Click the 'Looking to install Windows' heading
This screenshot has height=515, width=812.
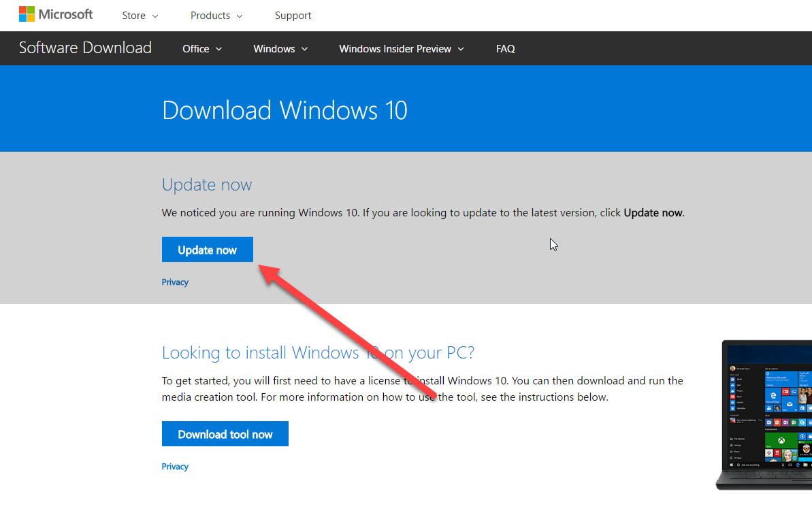(x=318, y=352)
